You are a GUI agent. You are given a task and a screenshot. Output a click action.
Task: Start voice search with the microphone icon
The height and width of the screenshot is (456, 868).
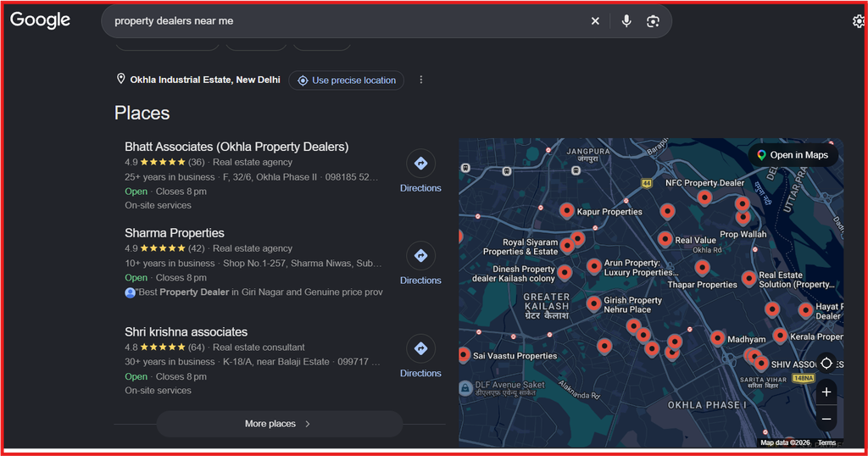click(x=626, y=21)
